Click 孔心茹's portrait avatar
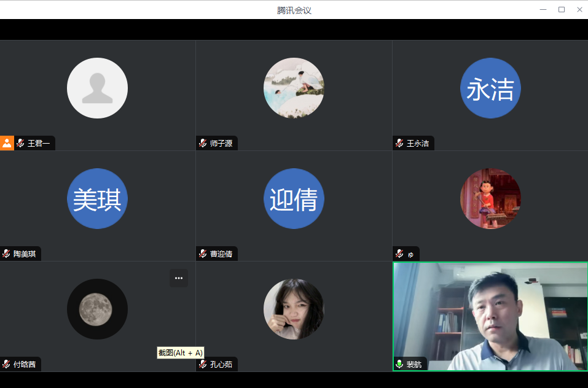588x388 pixels. [294, 309]
